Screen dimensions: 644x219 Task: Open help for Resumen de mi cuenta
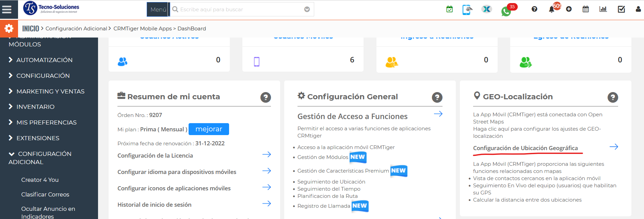[265, 98]
